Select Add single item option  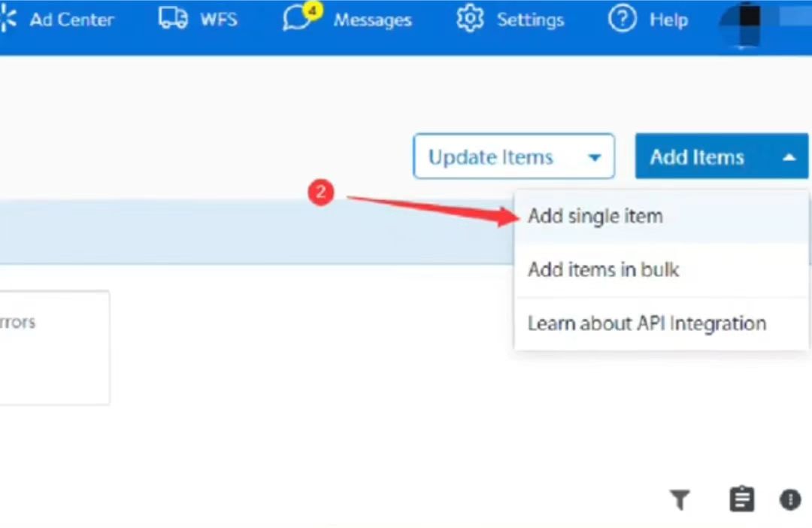pyautogui.click(x=595, y=217)
